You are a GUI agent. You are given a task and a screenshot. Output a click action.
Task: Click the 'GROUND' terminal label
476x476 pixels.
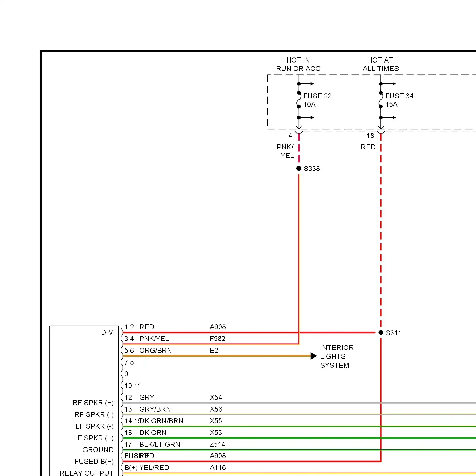coord(98,450)
